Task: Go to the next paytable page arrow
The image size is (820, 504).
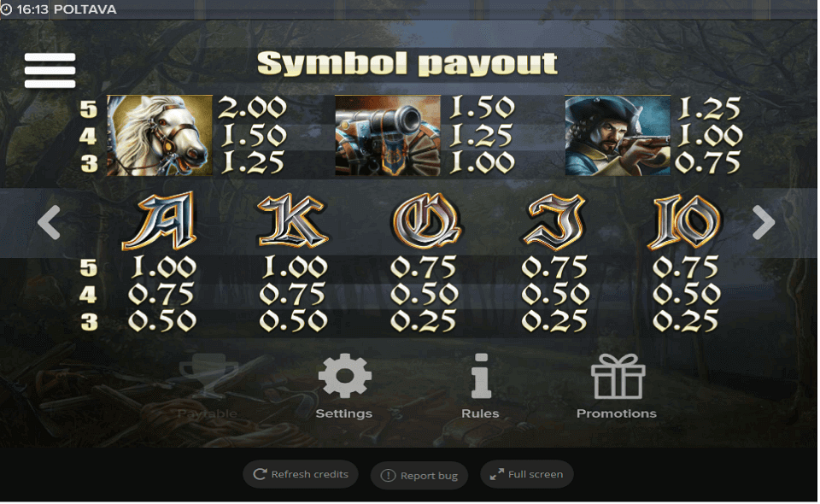Action: coord(763,222)
